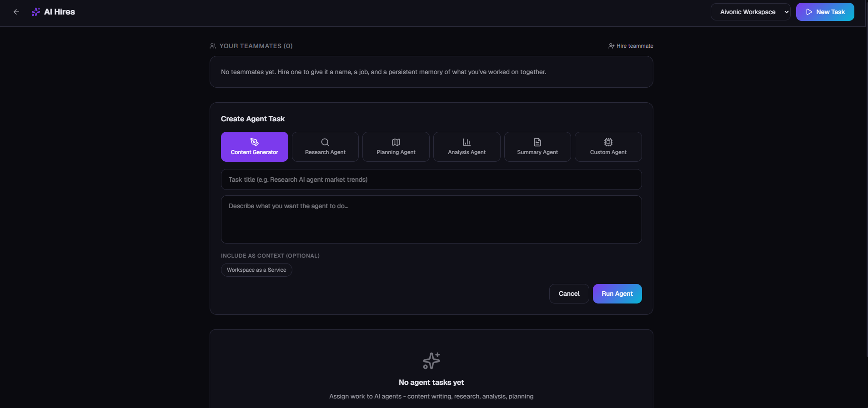Select the Custom Agent chip icon
This screenshot has width=868, height=408.
(x=608, y=142)
